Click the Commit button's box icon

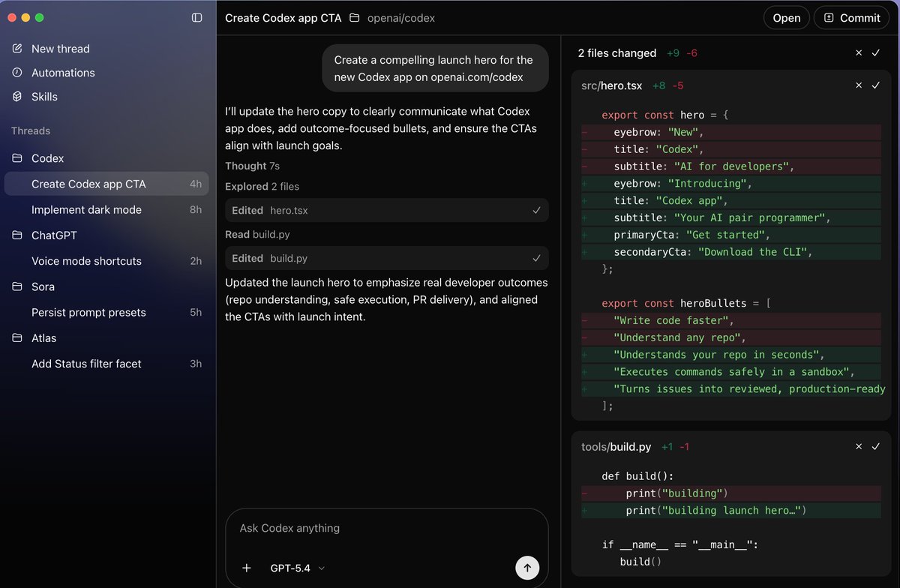click(x=829, y=18)
